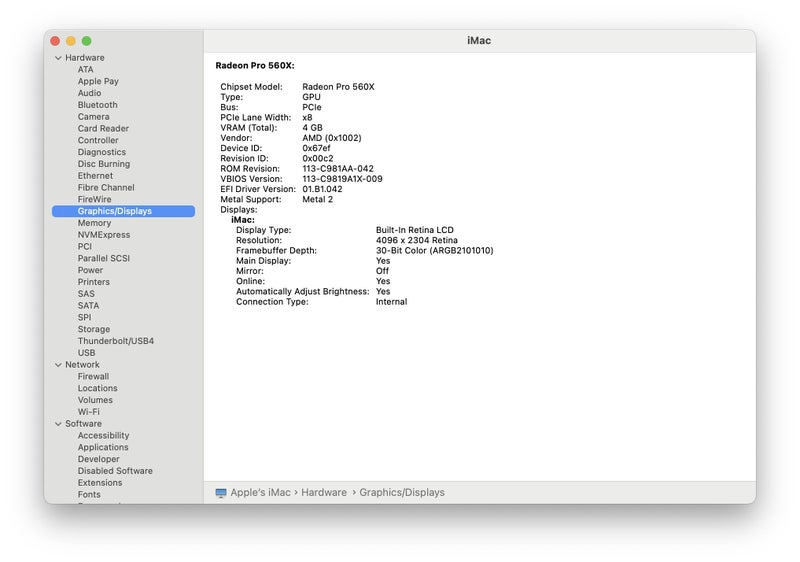Click the Vendor value AMD (0x1002)
Screen dimensions: 800x562
[x=332, y=138]
